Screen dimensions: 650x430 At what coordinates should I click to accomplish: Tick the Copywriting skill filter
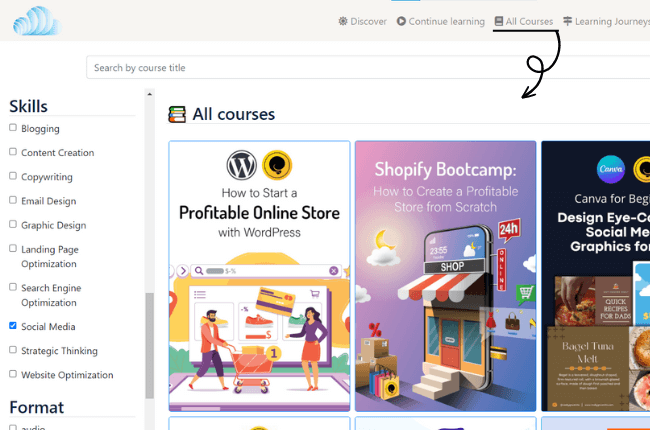[x=13, y=176]
